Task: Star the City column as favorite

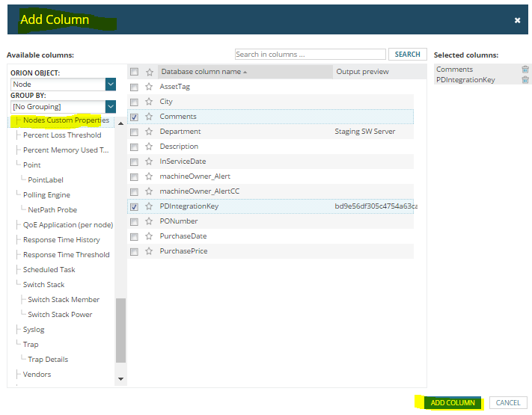Action: coord(149,102)
